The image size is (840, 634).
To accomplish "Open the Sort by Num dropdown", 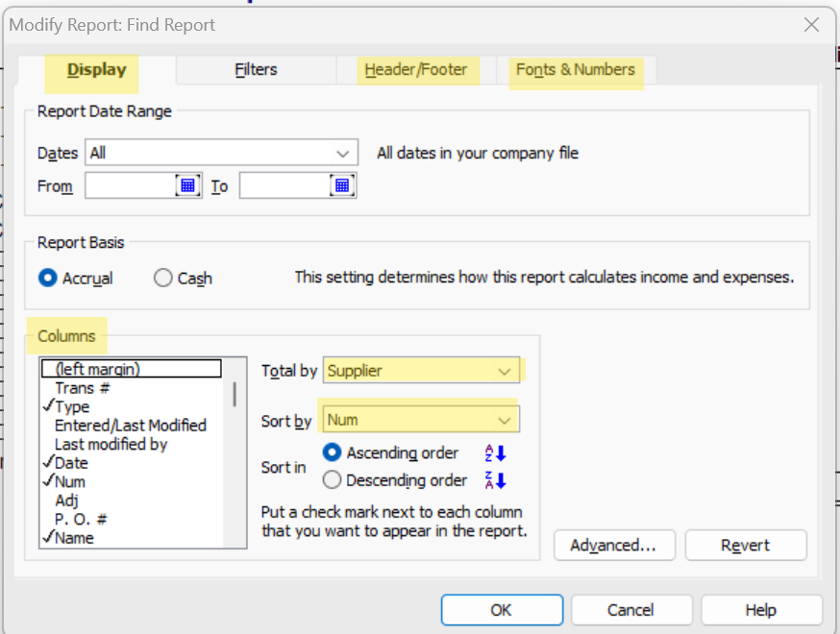I will point(421,420).
